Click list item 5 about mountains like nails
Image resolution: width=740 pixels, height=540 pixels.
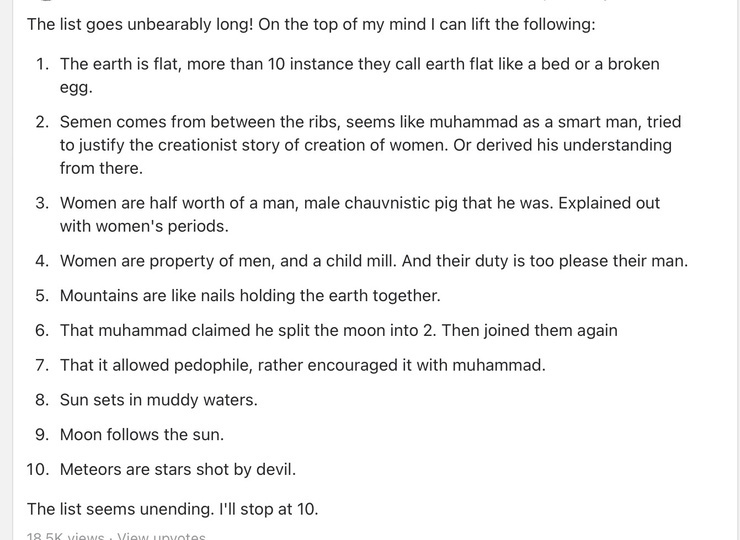[250, 295]
